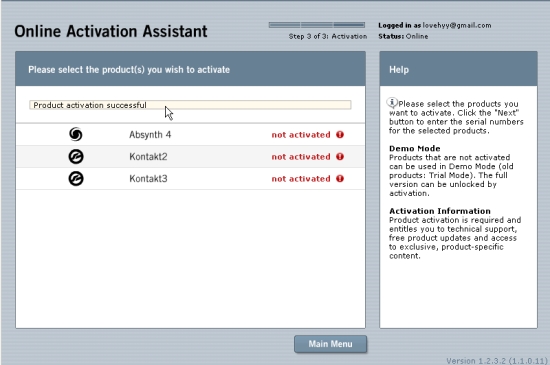
Task: Select the Kontakt3 product name
Action: click(148, 179)
